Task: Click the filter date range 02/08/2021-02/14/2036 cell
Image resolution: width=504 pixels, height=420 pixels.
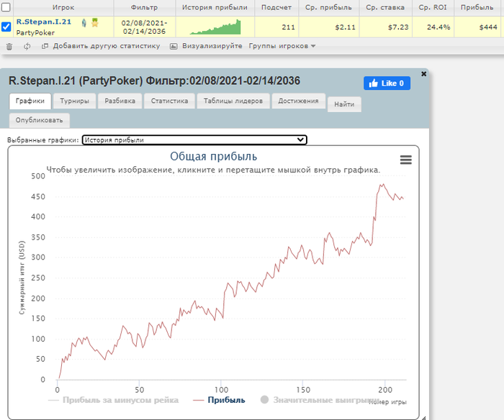Action: click(144, 27)
